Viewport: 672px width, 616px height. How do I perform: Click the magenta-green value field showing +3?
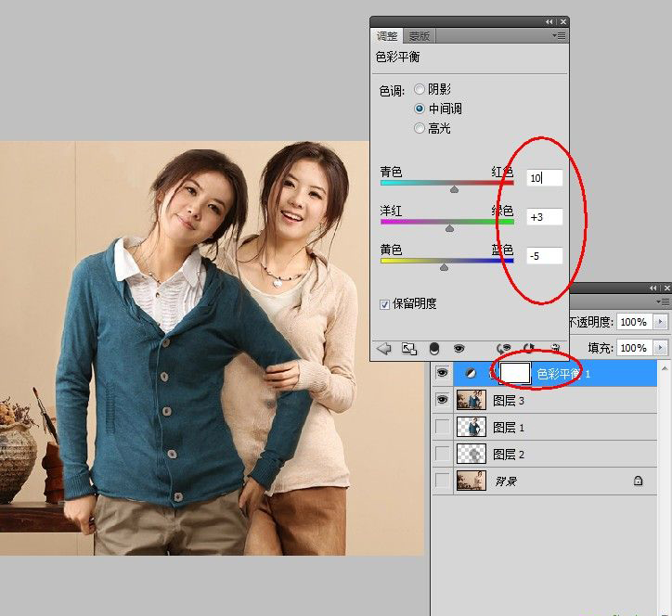[x=544, y=217]
